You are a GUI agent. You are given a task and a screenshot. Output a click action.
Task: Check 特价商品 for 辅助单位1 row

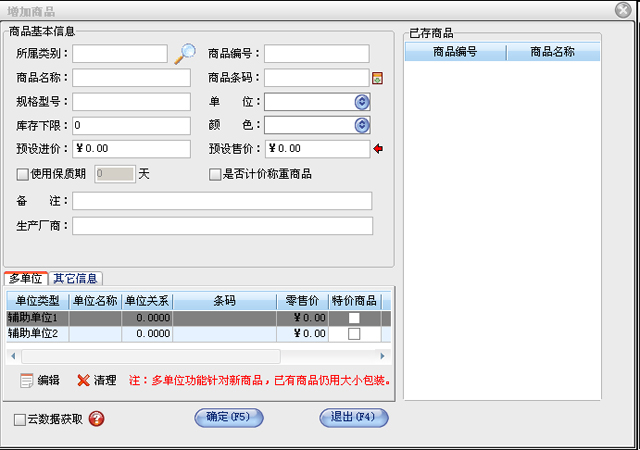(354, 318)
